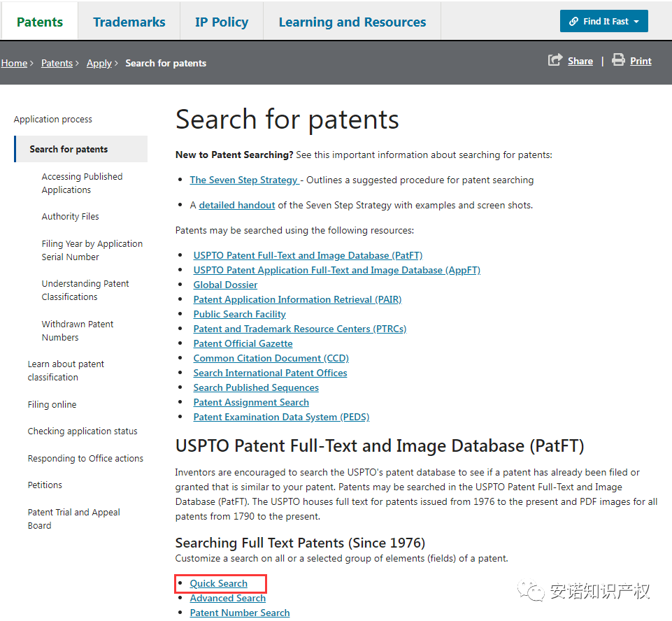Open Patent Official Gazette link
Viewport: 672px width, 621px height.
pyautogui.click(x=243, y=343)
